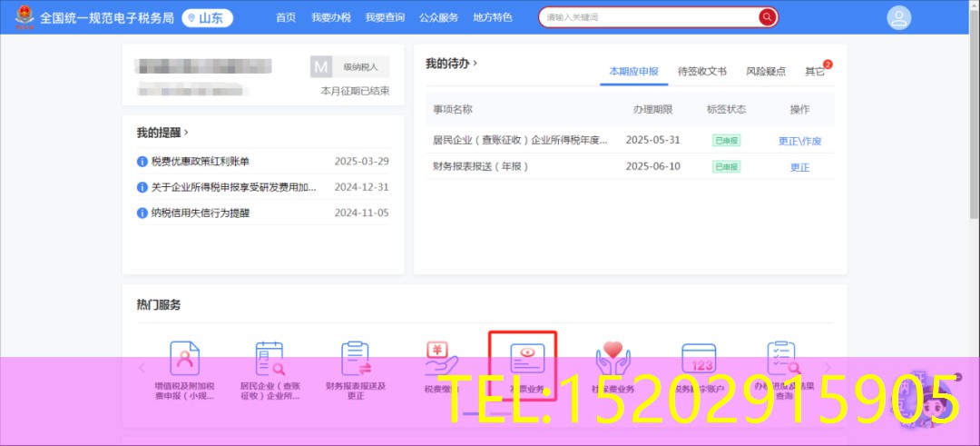Click next arrow of 热门服务 carousel

[828, 368]
